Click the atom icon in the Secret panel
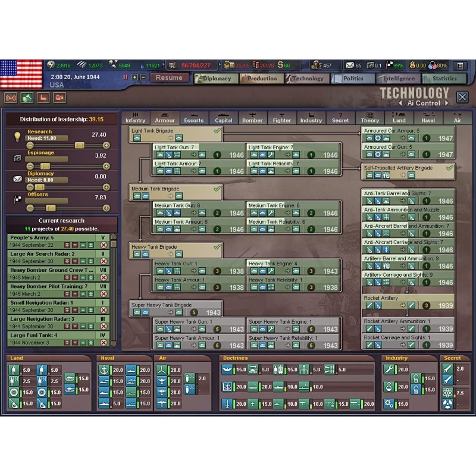 click(x=447, y=393)
